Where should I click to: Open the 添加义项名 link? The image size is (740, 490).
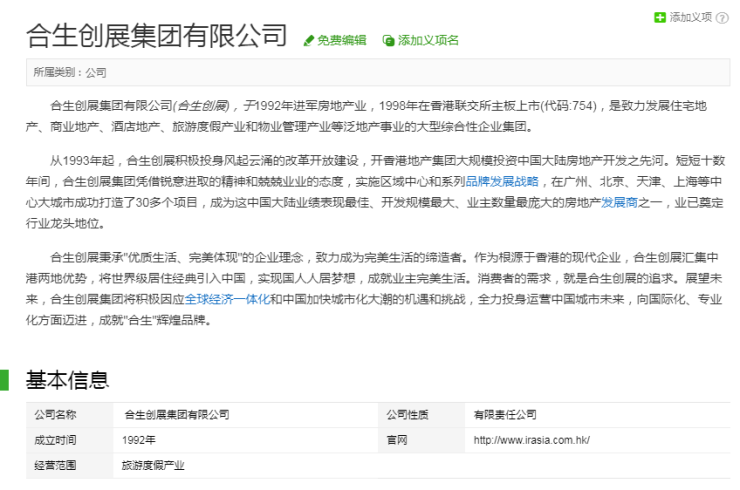[428, 40]
